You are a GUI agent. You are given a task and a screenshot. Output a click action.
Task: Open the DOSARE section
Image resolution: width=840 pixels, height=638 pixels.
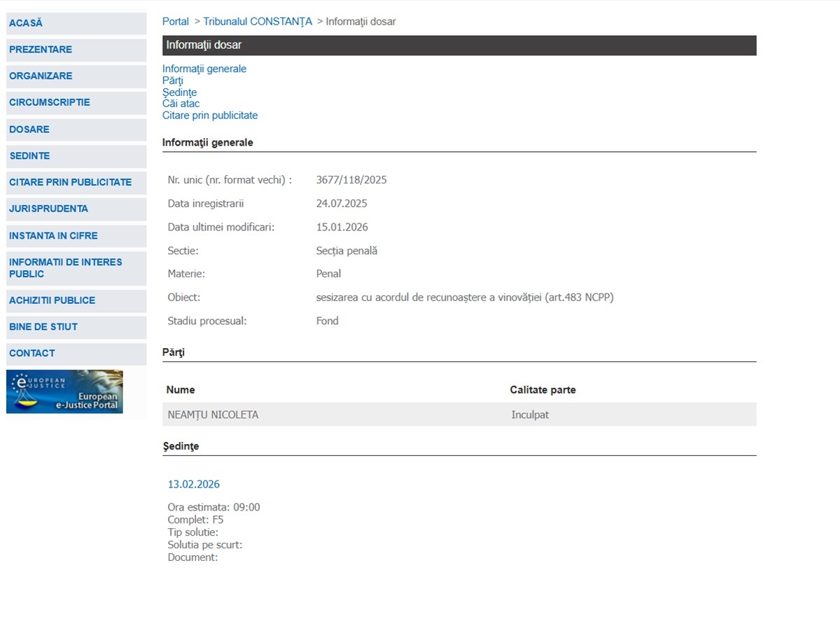pyautogui.click(x=76, y=130)
